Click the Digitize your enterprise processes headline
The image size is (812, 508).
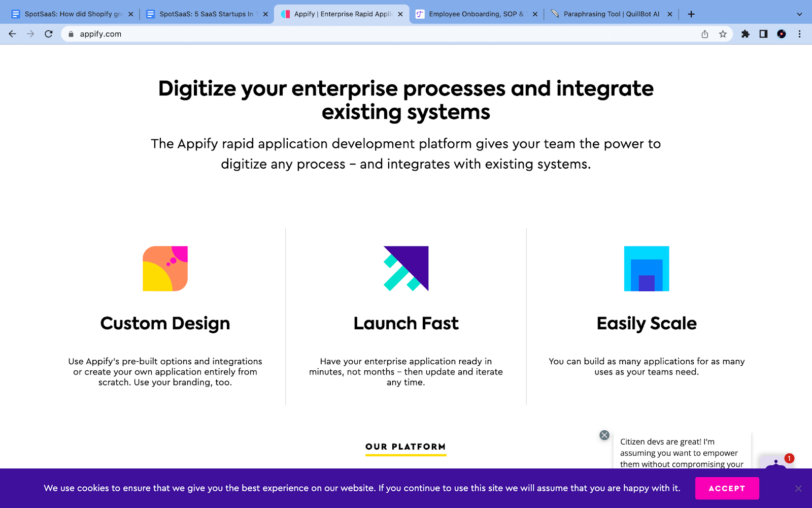click(x=406, y=100)
